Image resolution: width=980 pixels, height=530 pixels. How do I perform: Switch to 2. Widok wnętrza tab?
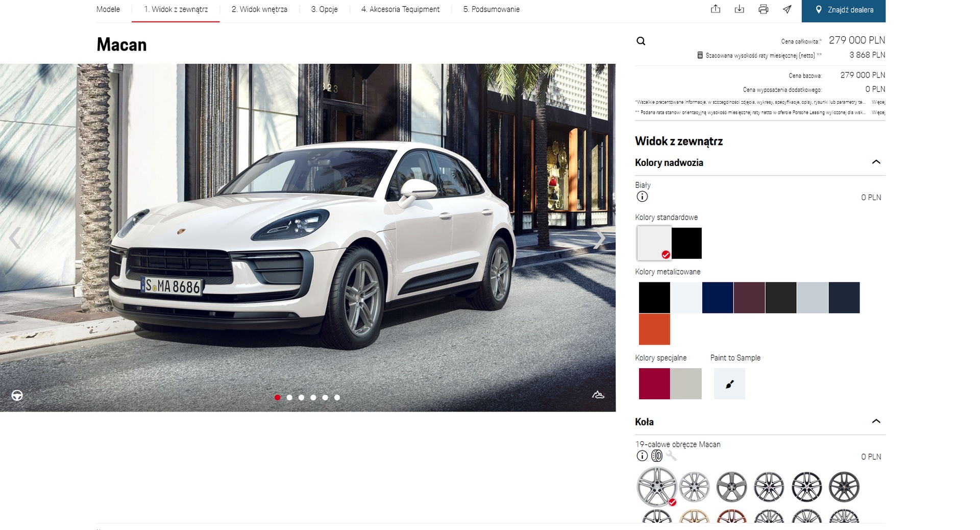pos(259,9)
